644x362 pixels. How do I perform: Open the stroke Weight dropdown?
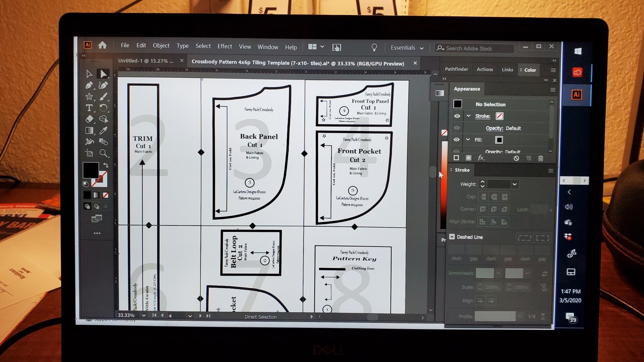pos(514,184)
